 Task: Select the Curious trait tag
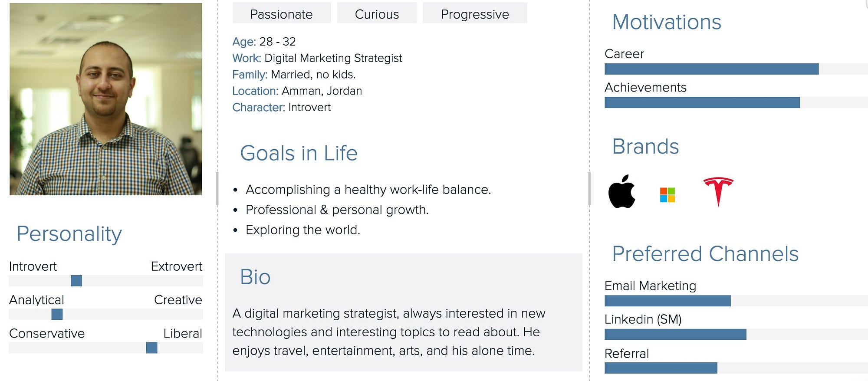[377, 13]
